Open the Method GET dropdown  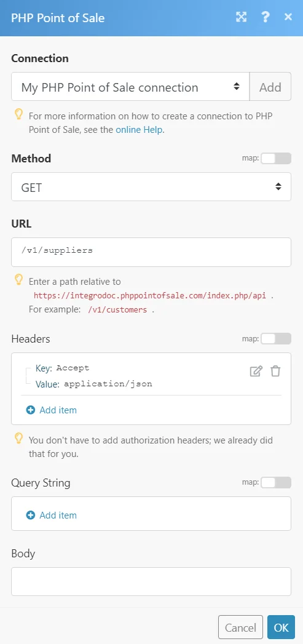(151, 187)
